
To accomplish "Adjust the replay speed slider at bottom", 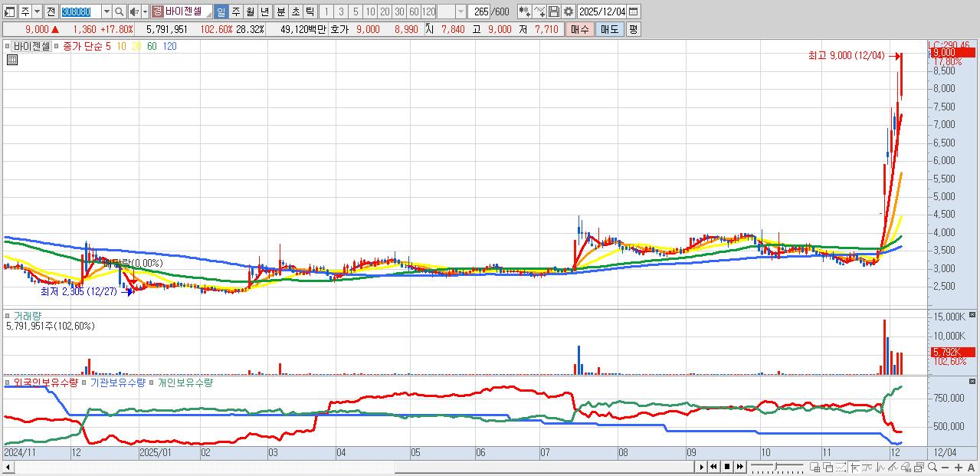I will coord(778,467).
